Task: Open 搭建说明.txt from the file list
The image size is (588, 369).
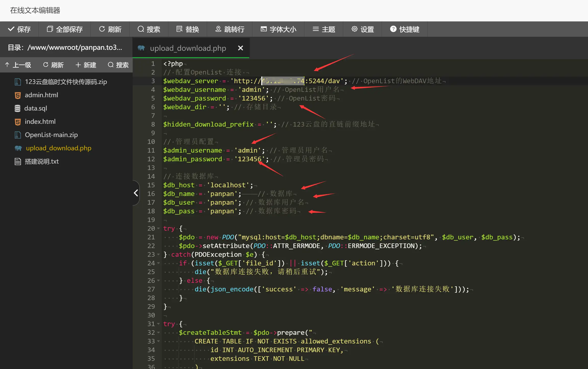Action: pyautogui.click(x=42, y=161)
